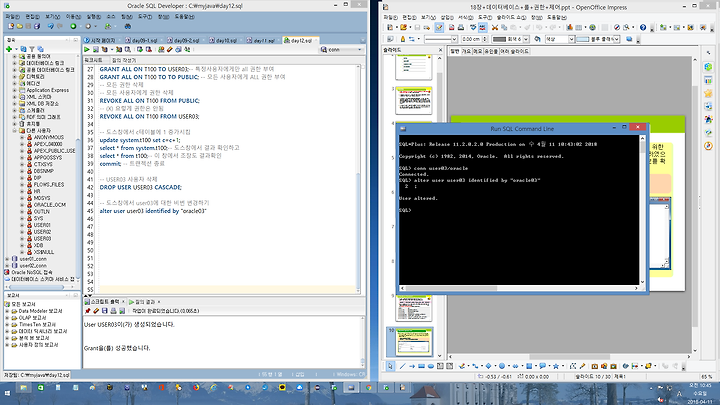The width and height of the screenshot is (720, 405).
Task: Open the Tools menu in SQL Developer
Action: click(x=145, y=17)
